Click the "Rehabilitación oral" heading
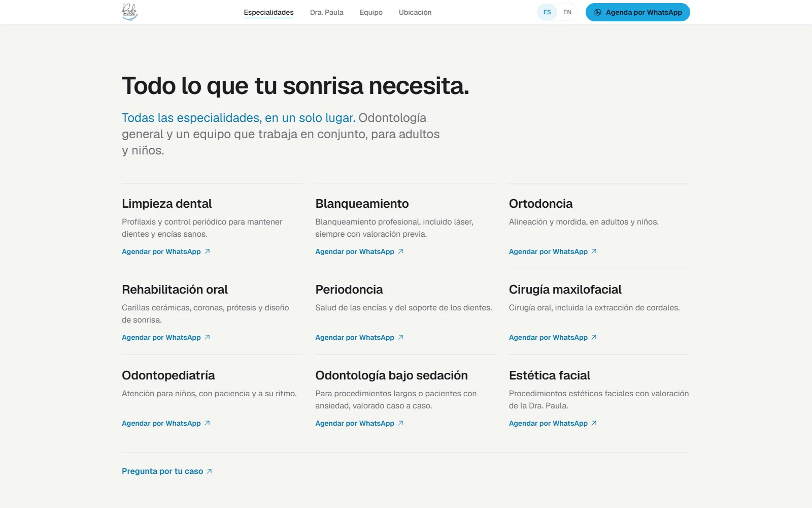 point(175,290)
